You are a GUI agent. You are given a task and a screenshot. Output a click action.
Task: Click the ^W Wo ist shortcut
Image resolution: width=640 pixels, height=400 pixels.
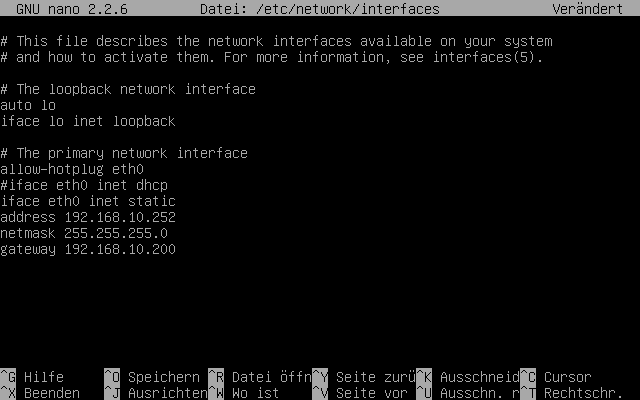[244, 393]
